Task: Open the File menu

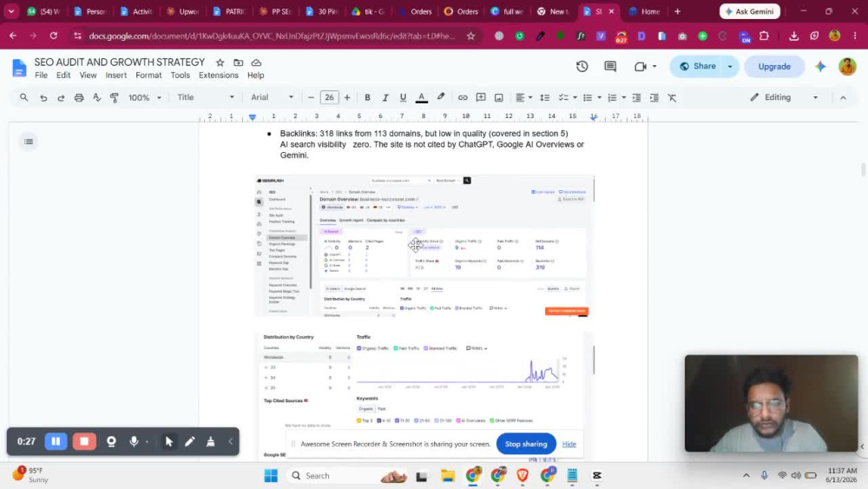Action: (x=41, y=76)
